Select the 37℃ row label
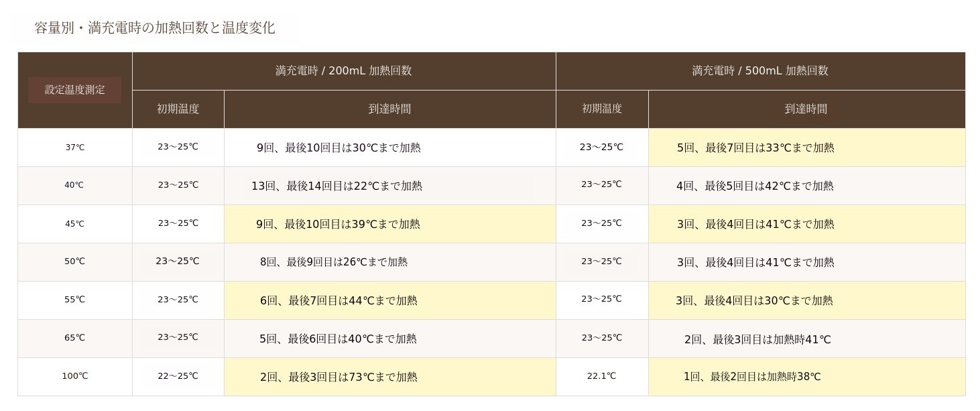Viewport: 980px width, 411px height. click(75, 148)
